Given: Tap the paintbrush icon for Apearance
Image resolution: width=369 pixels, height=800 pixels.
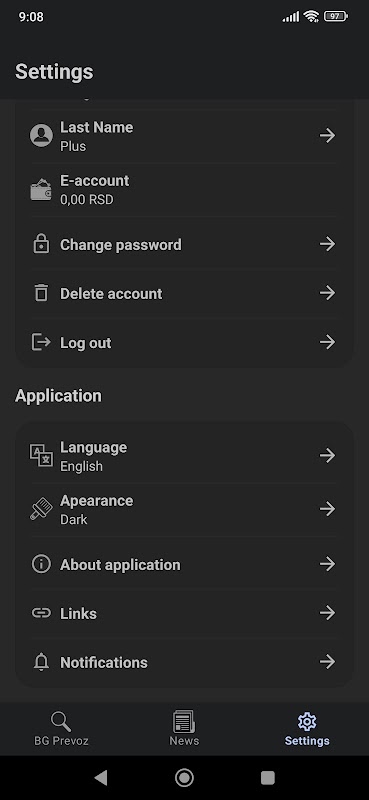Looking at the screenshot, I should pos(41,509).
